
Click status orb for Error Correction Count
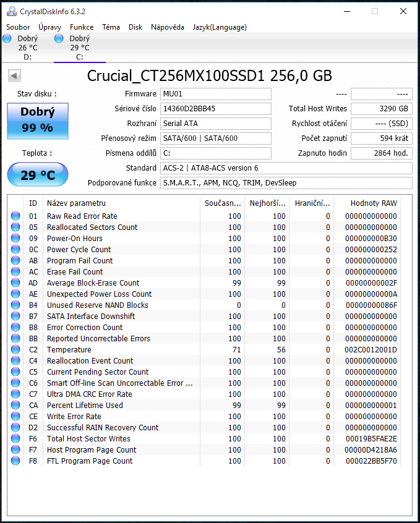pos(15,327)
